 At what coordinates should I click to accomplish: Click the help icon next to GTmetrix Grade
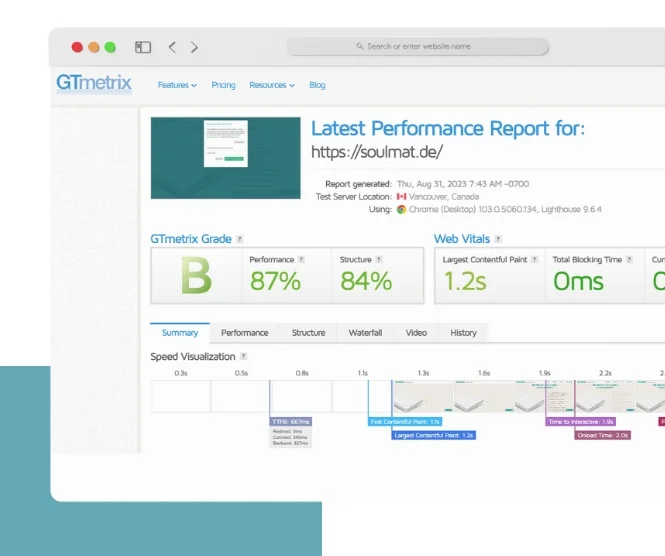[x=240, y=239]
